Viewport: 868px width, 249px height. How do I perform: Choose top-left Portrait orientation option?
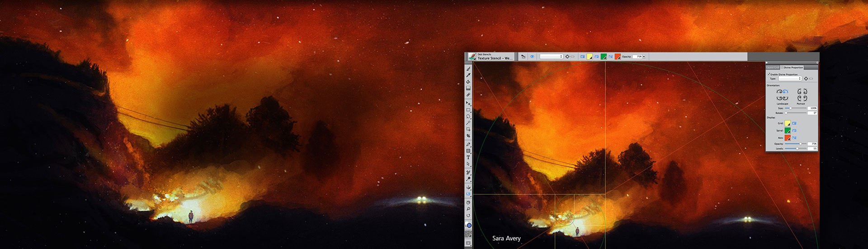(799, 91)
